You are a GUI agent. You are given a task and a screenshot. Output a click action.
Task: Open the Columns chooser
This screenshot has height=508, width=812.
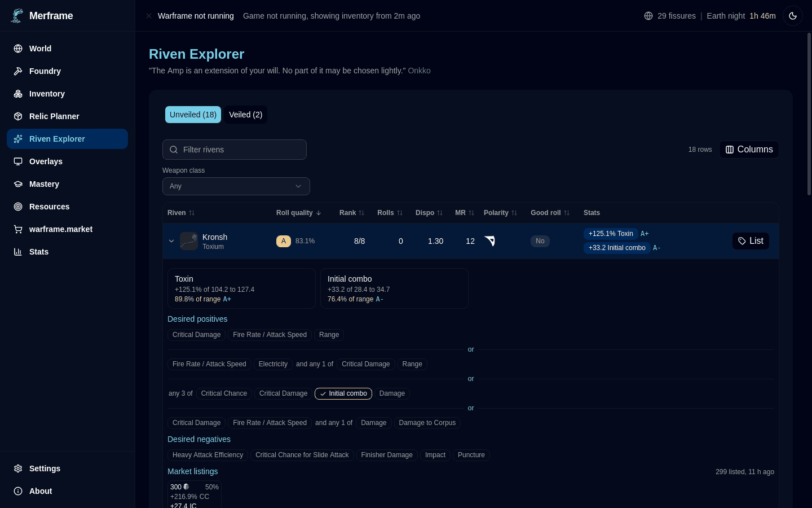(749, 150)
